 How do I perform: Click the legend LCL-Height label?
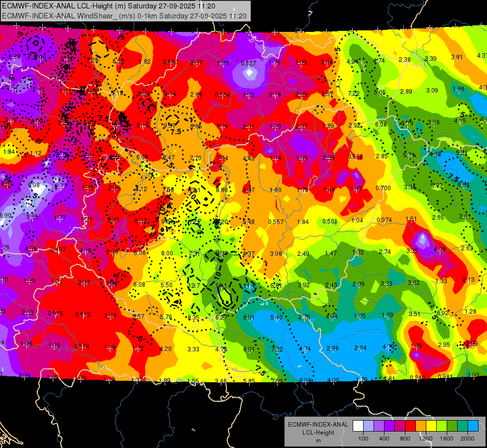pyautogui.click(x=318, y=433)
